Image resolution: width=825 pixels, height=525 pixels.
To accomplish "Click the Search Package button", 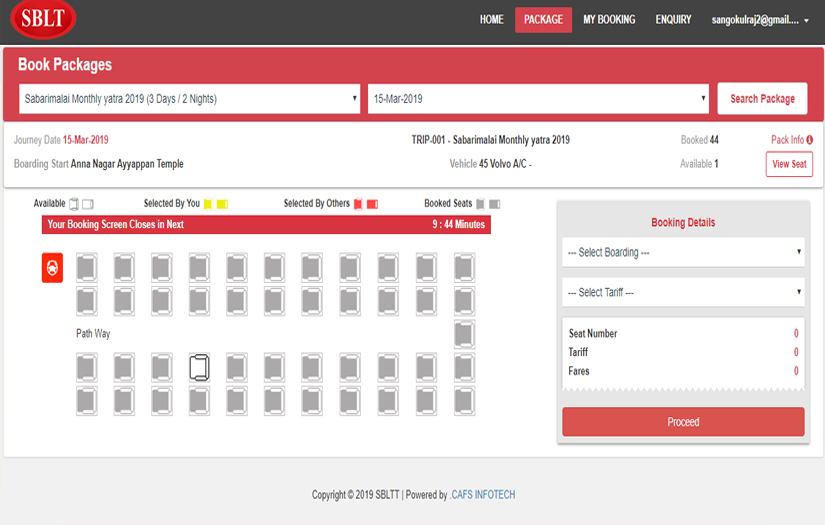I will [762, 98].
